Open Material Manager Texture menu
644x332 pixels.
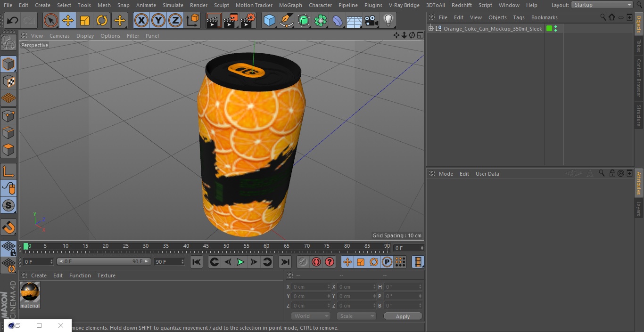pyautogui.click(x=106, y=275)
